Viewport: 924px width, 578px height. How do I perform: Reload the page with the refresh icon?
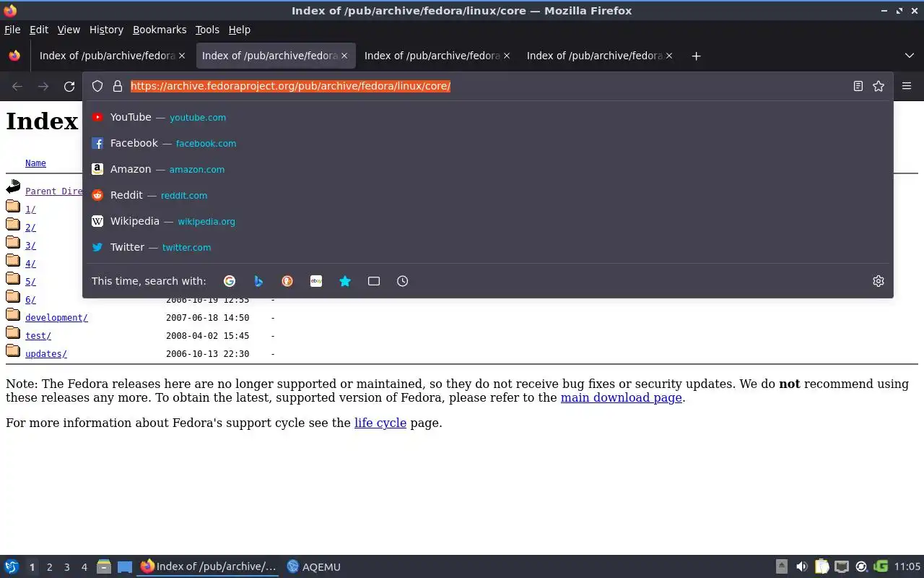tap(69, 86)
